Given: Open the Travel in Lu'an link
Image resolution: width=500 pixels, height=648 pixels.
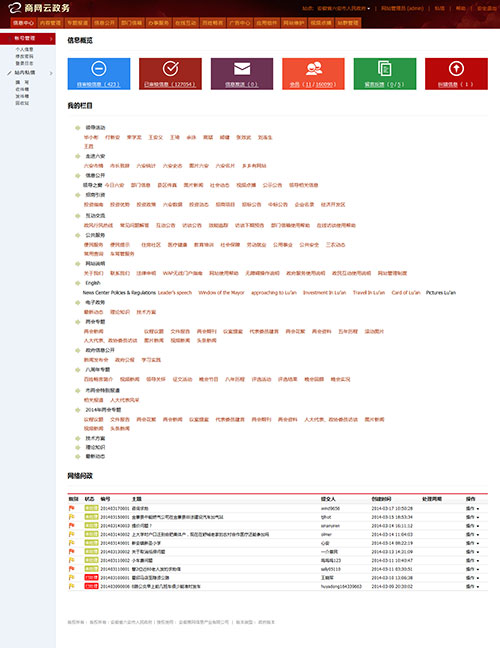Looking at the screenshot, I should pos(369,293).
